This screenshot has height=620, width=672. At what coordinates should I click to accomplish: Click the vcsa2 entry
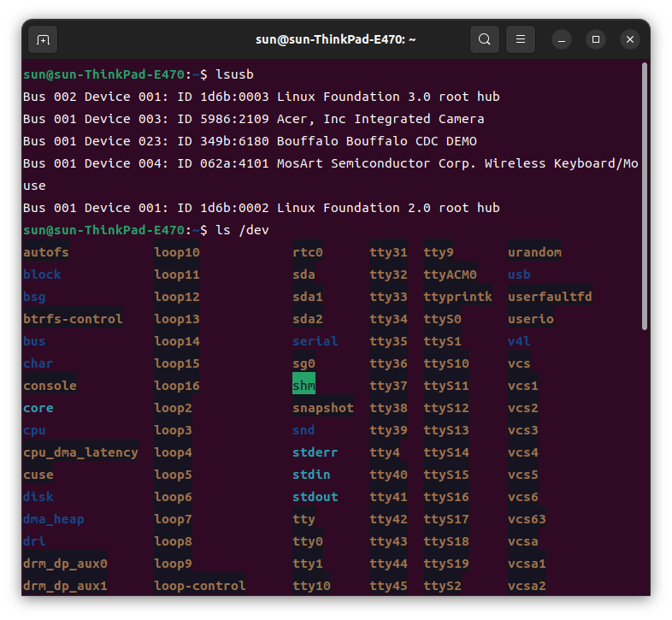point(527,586)
